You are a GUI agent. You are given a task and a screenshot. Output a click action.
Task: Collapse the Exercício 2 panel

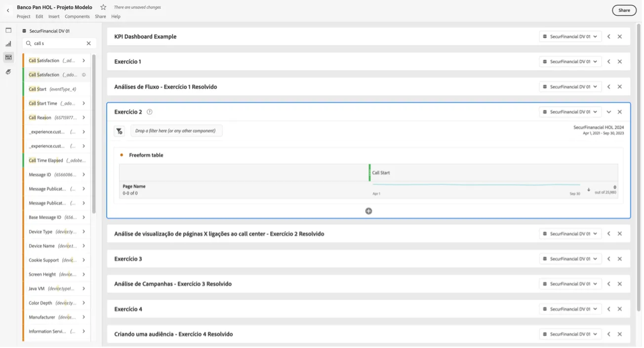tap(609, 112)
